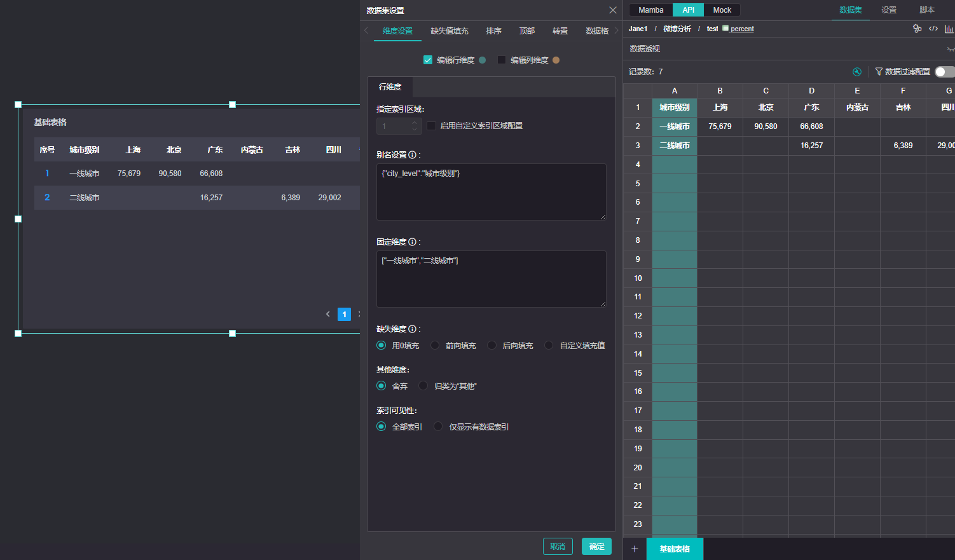Click the teal row dimension color dot
This screenshot has width=955, height=560.
point(483,60)
